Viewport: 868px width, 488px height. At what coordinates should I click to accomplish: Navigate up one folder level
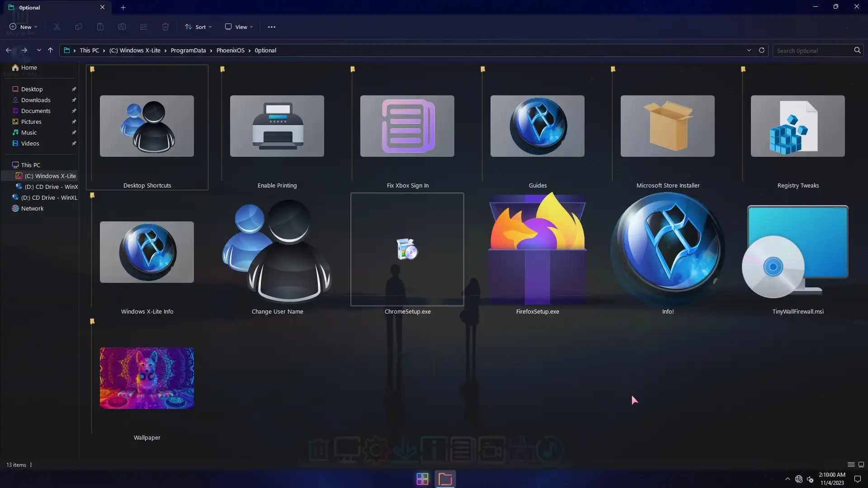click(x=50, y=50)
